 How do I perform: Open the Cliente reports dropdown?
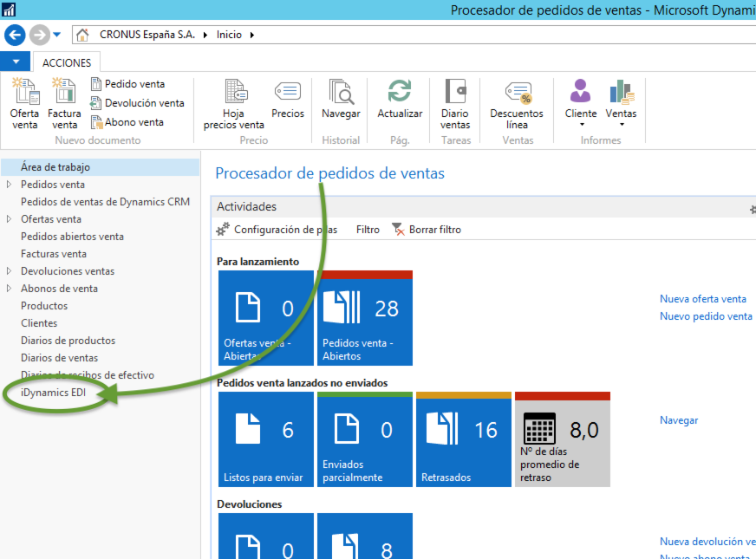pos(581,102)
